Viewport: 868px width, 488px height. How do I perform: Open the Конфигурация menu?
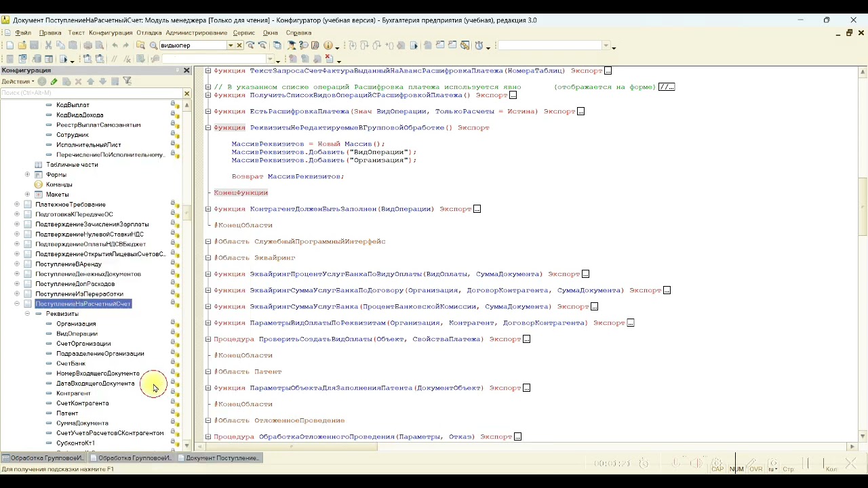point(111,33)
